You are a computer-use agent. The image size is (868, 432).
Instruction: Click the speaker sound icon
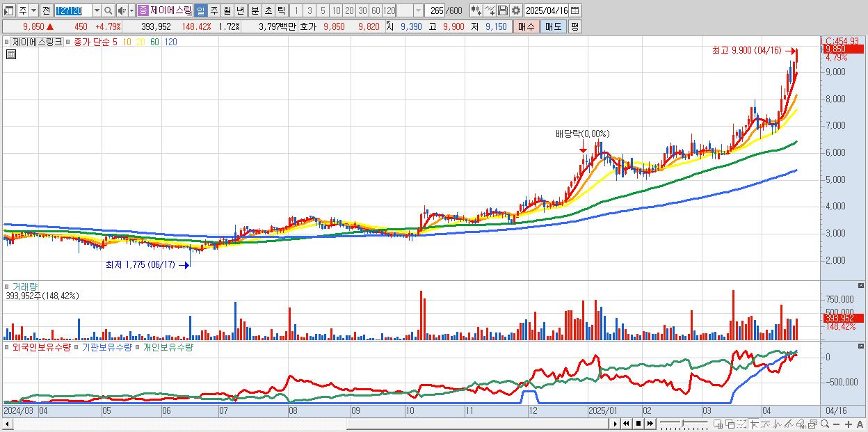pyautogui.click(x=122, y=10)
